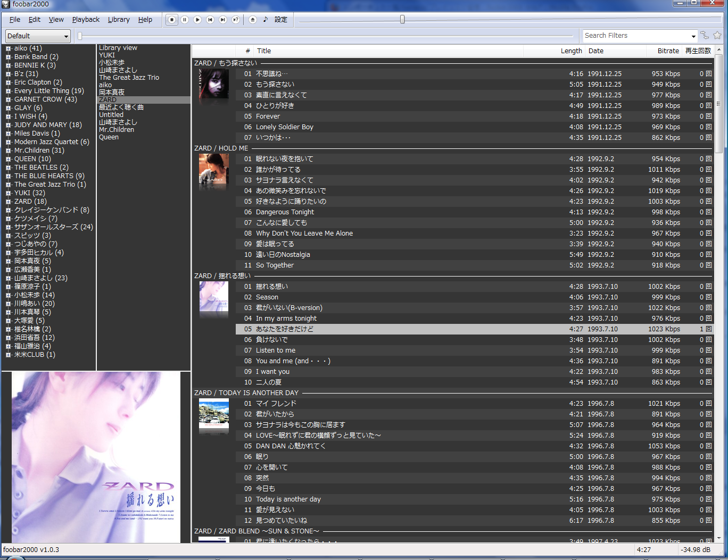Select the Library view playlist
Image resolution: width=728 pixels, height=560 pixels.
pyautogui.click(x=118, y=48)
